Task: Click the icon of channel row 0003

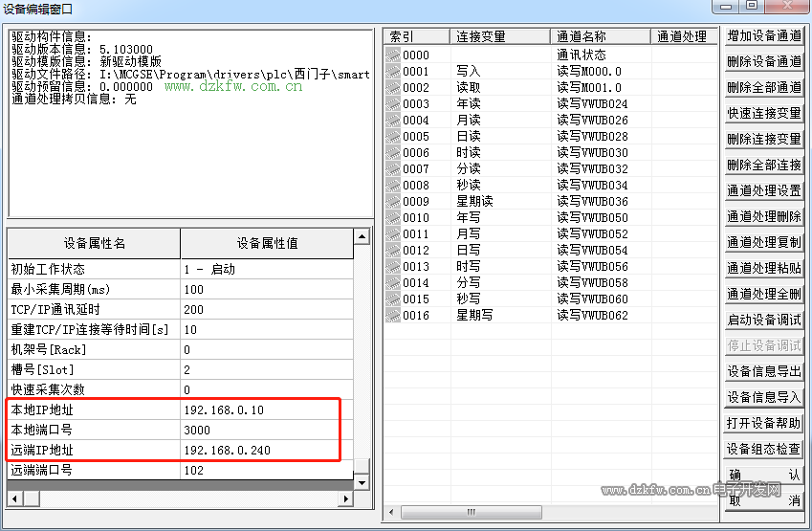Action: click(x=393, y=104)
